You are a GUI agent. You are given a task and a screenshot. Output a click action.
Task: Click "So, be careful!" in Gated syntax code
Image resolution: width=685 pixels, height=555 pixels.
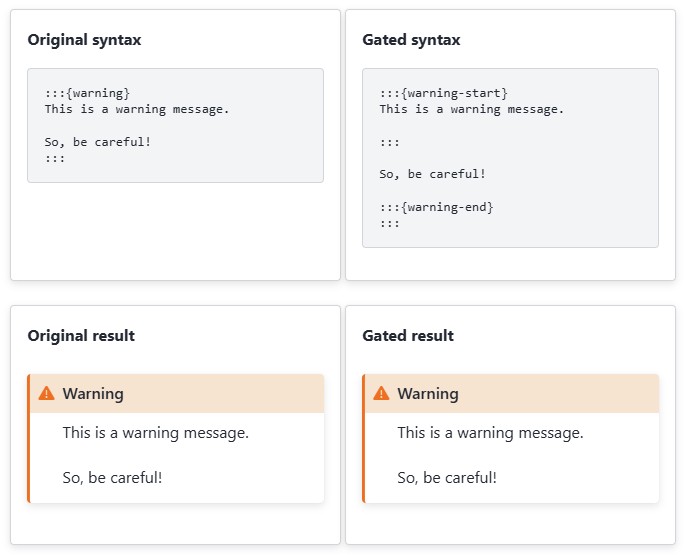[433, 174]
